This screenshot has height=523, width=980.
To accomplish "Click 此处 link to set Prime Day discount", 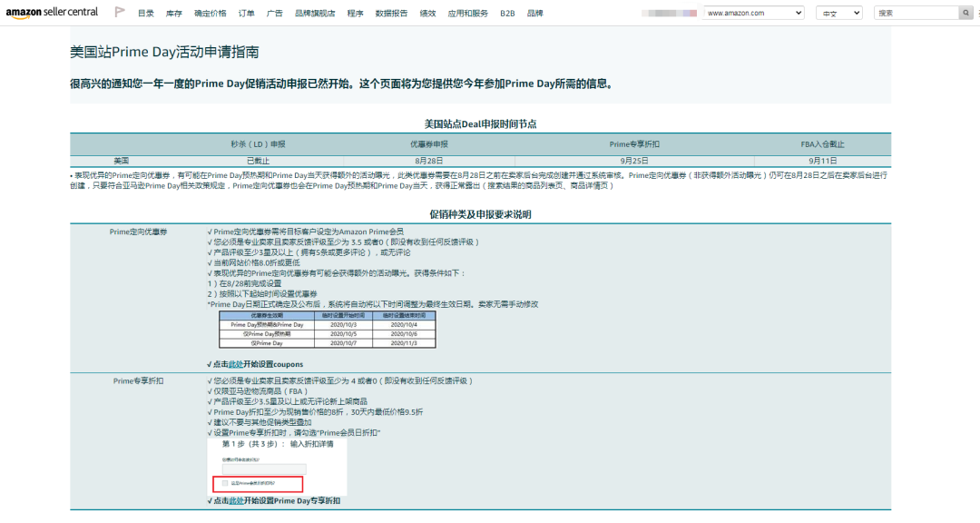I will [234, 498].
